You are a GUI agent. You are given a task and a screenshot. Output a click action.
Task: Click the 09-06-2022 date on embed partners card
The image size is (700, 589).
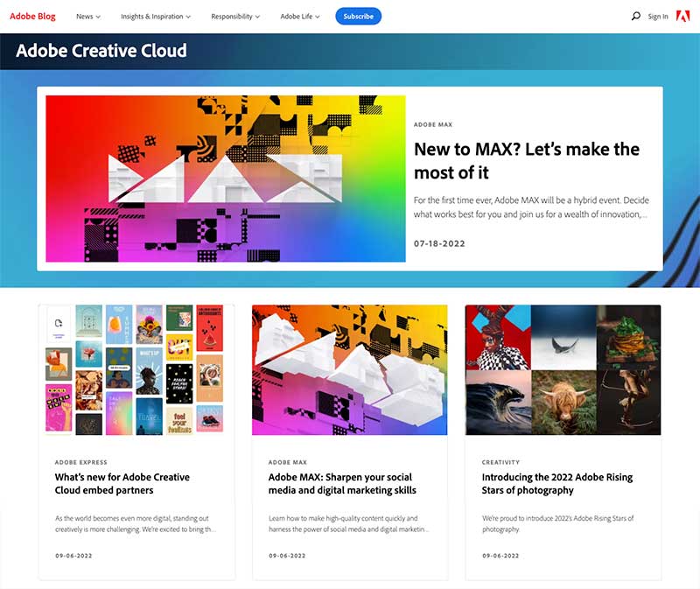[73, 556]
